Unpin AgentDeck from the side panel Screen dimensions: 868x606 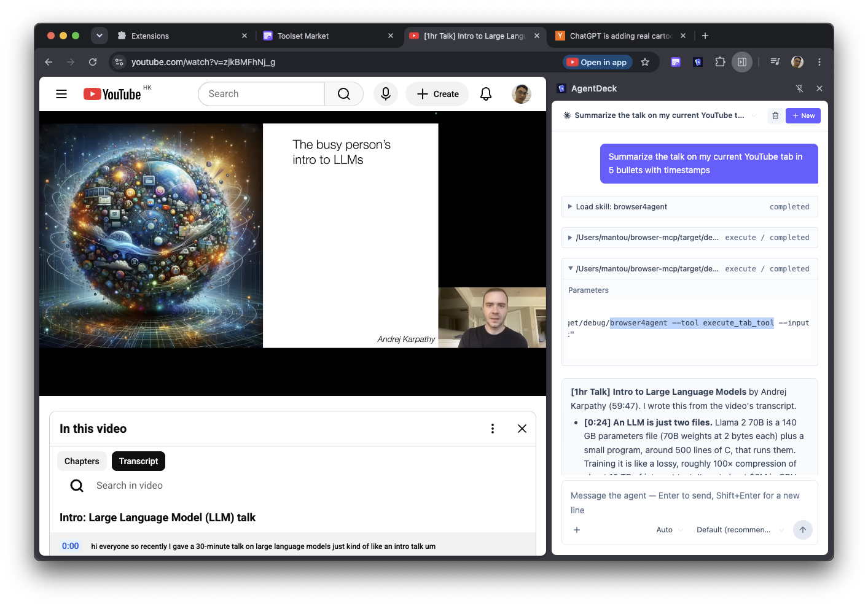800,88
